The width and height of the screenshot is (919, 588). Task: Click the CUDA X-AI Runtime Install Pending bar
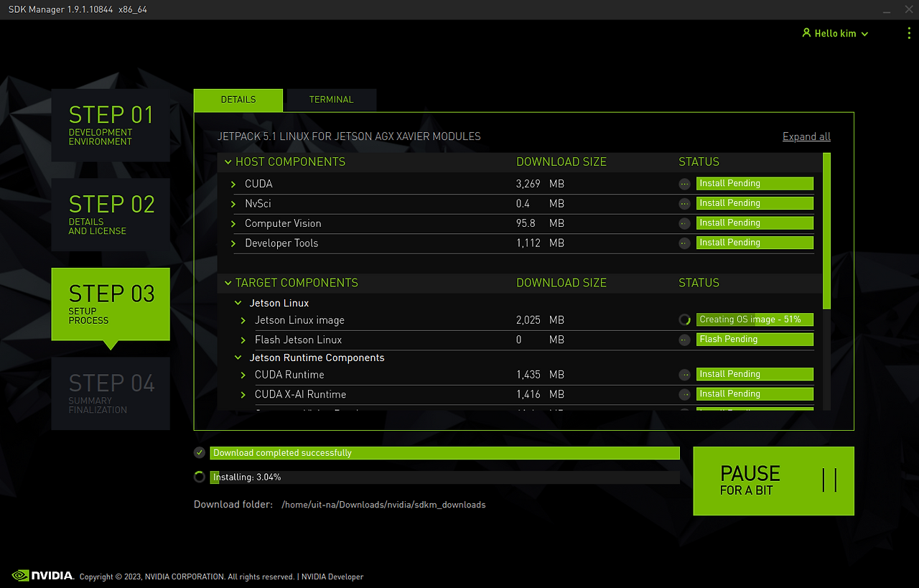(x=755, y=393)
